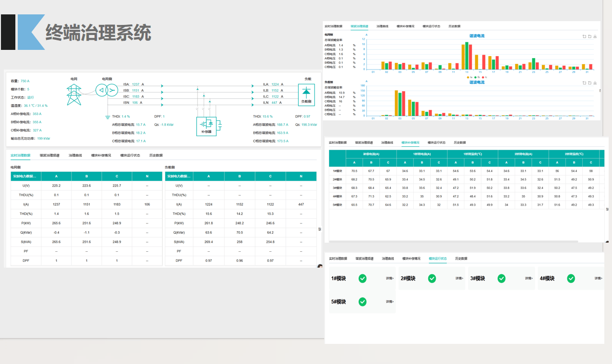Open 治理曲线 tab in harmonic chart panel
This screenshot has width=612, height=364.
[382, 26]
